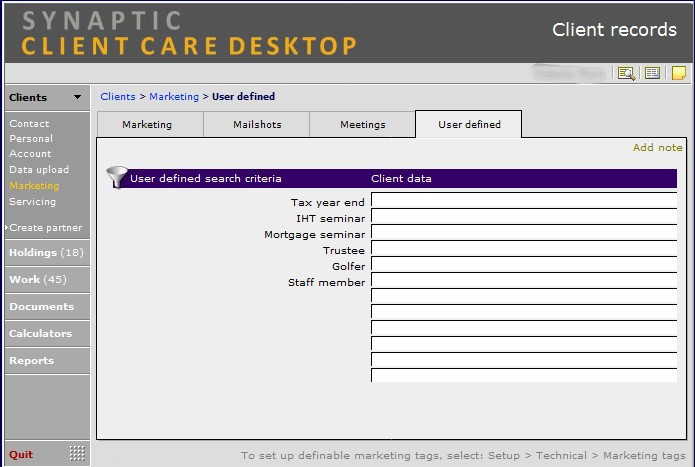Click the marketing tags setup hint text
Image resolution: width=695 pixels, height=467 pixels.
(x=463, y=455)
